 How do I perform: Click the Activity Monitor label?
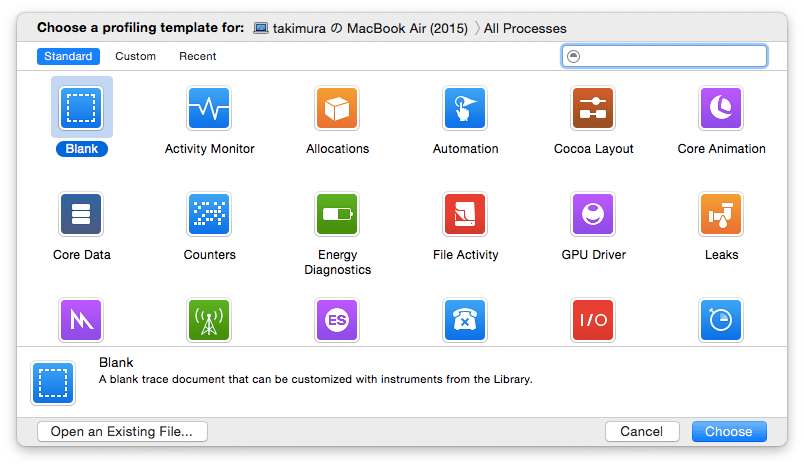(x=209, y=149)
